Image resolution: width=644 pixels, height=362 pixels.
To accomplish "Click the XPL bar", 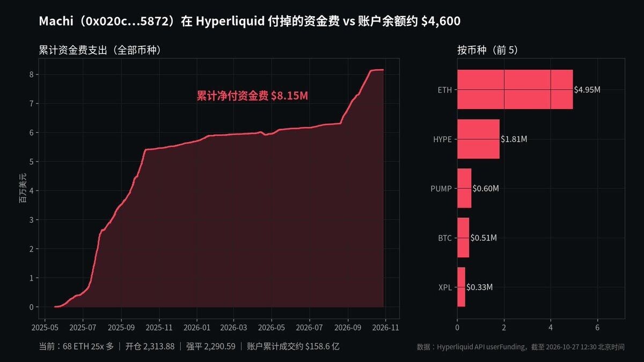I will point(461,287).
